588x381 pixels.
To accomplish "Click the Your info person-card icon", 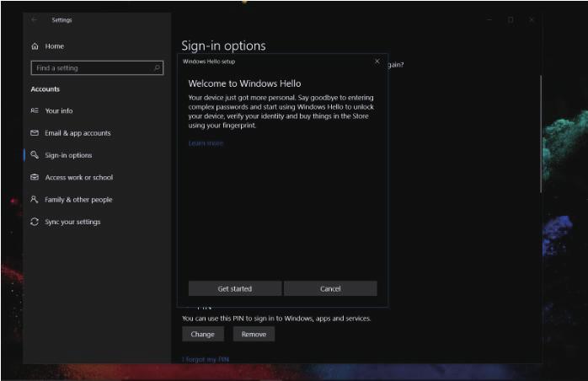I will pos(35,110).
